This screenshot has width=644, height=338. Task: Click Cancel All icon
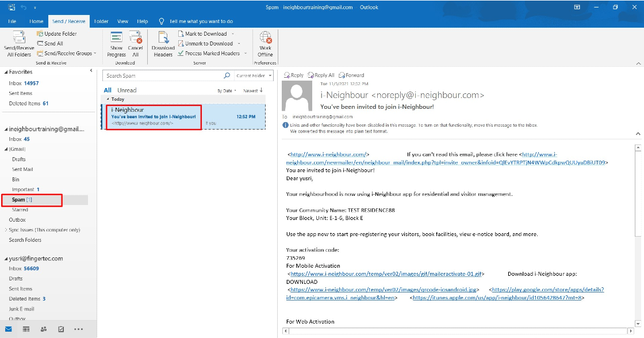[136, 37]
